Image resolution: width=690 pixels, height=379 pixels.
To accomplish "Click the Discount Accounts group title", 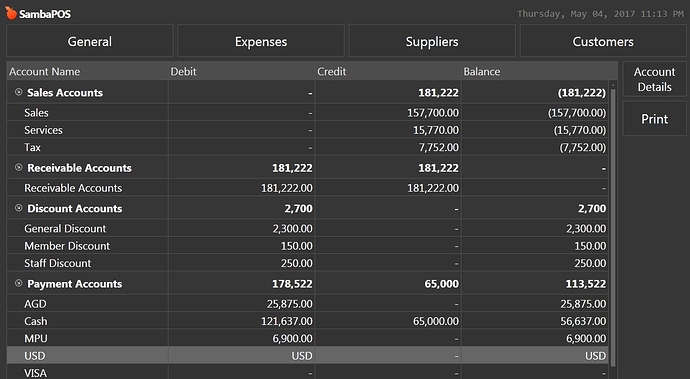I will (74, 208).
